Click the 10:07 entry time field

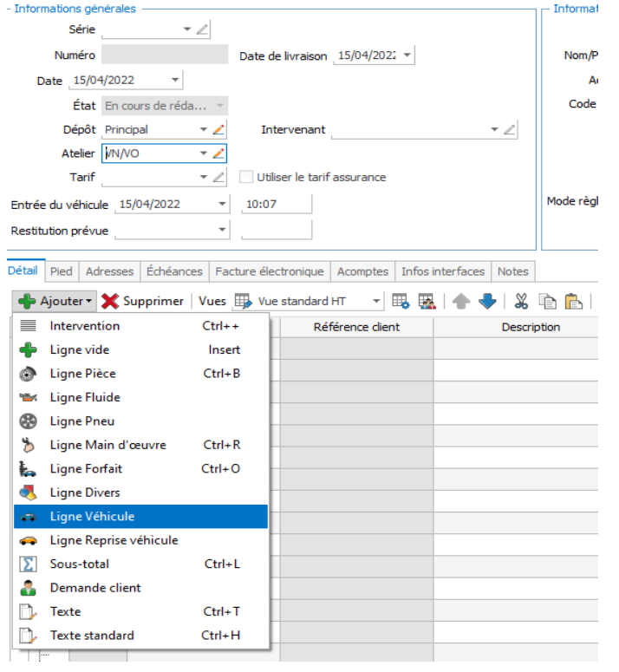click(277, 204)
